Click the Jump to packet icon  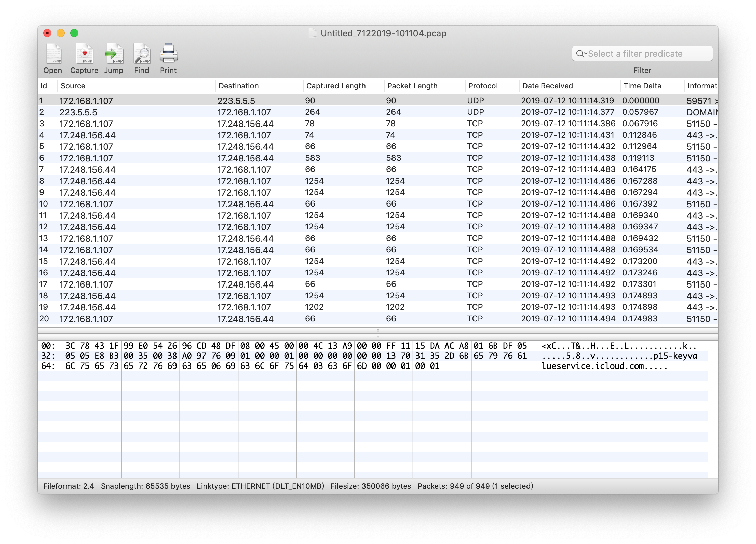(x=114, y=54)
